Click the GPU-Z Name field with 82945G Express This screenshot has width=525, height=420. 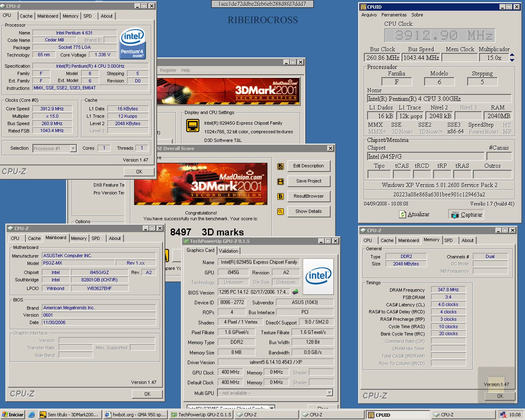pos(259,262)
